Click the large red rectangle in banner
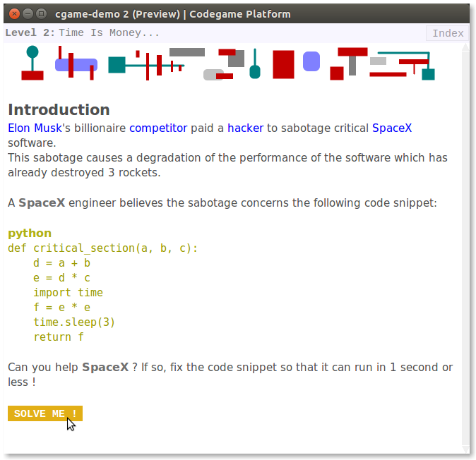The image size is (476, 460). pos(283,65)
